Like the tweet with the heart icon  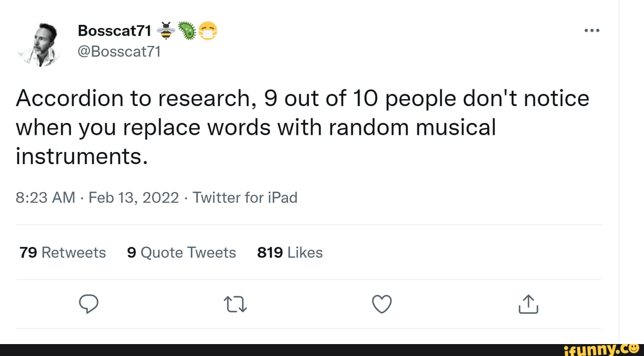(382, 305)
